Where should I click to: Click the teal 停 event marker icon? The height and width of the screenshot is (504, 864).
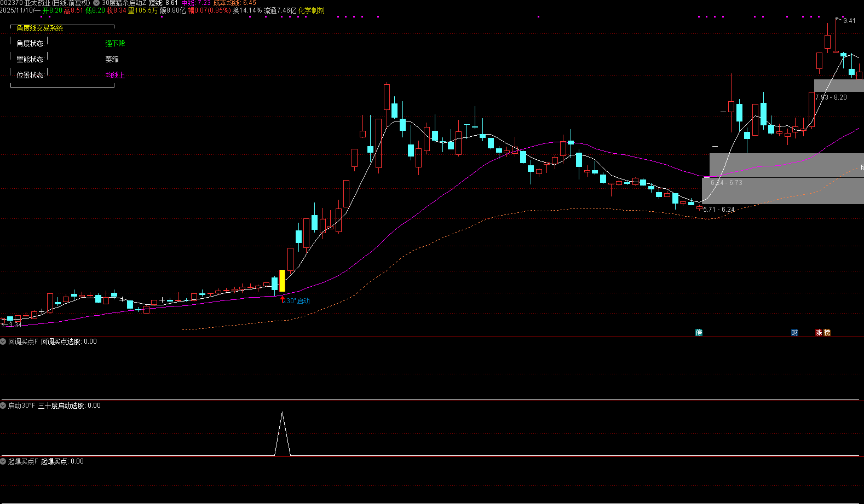(699, 333)
